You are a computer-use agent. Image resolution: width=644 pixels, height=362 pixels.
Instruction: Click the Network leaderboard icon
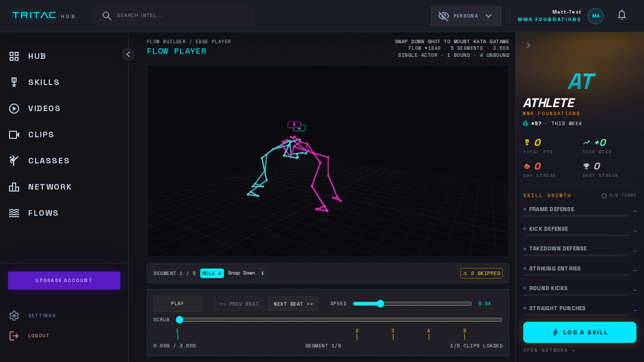(x=14, y=187)
